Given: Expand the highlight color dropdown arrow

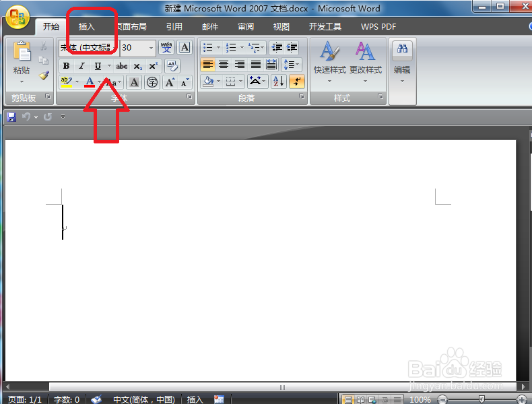Looking at the screenshot, I should 77,82.
